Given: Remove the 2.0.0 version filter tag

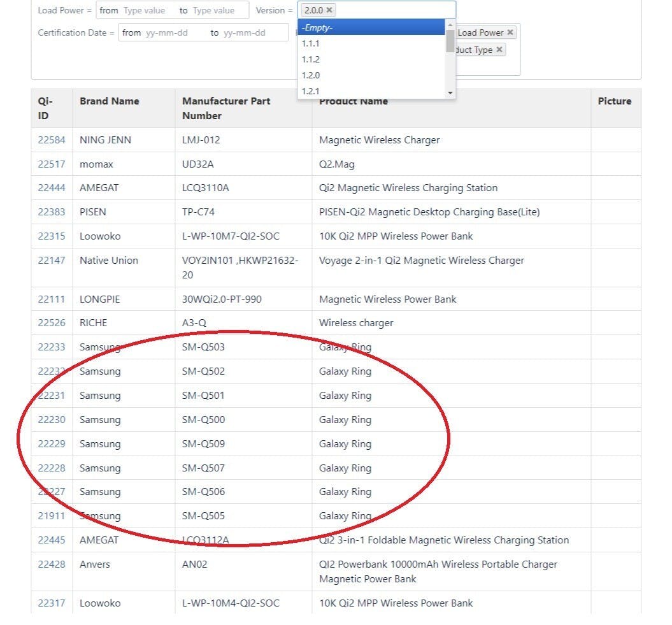Looking at the screenshot, I should pyautogui.click(x=329, y=10).
